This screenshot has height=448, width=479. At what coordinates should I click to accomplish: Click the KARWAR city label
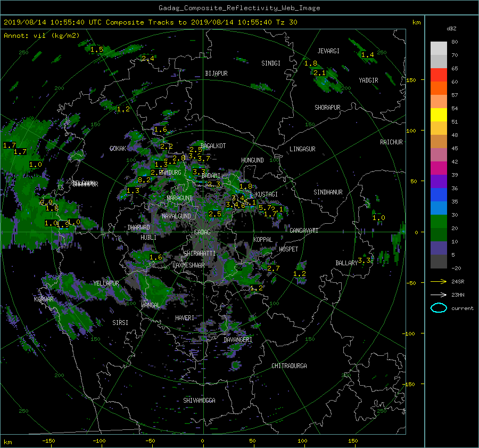tap(44, 299)
